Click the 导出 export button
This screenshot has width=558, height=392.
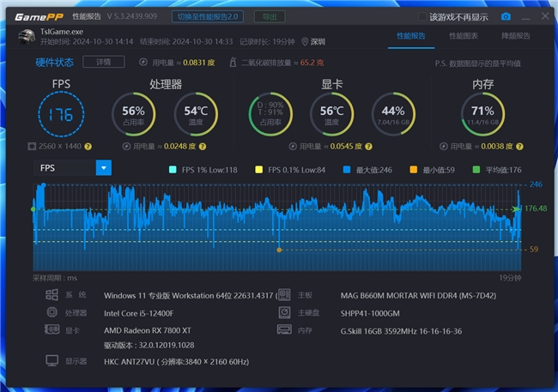click(270, 16)
